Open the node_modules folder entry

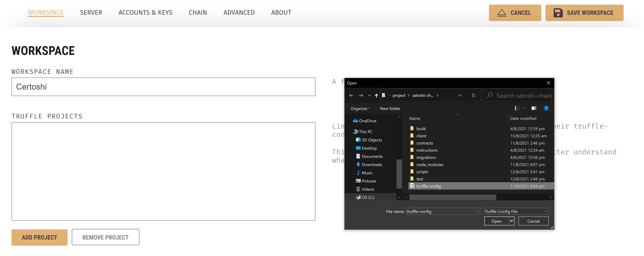pyautogui.click(x=430, y=165)
